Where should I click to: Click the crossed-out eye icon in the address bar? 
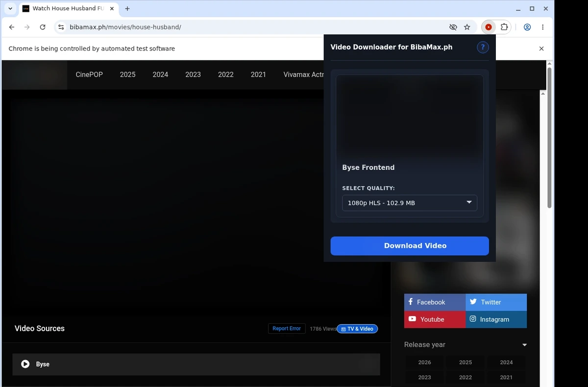click(453, 27)
